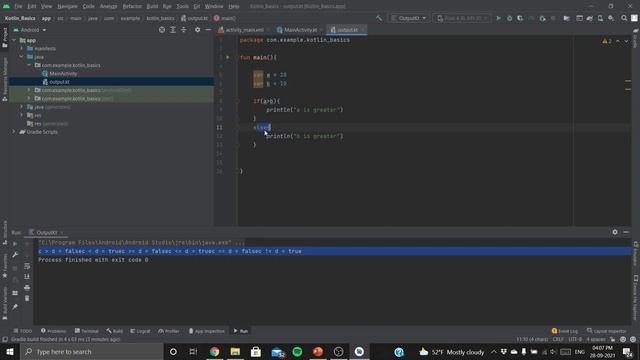Open the Event Log
This screenshot has width=640, height=360.
565,331
